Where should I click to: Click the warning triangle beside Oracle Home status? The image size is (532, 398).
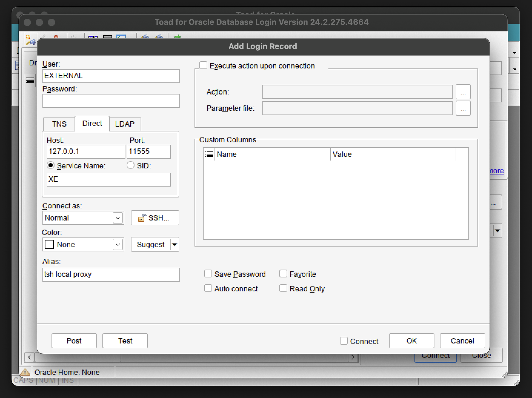click(x=25, y=372)
